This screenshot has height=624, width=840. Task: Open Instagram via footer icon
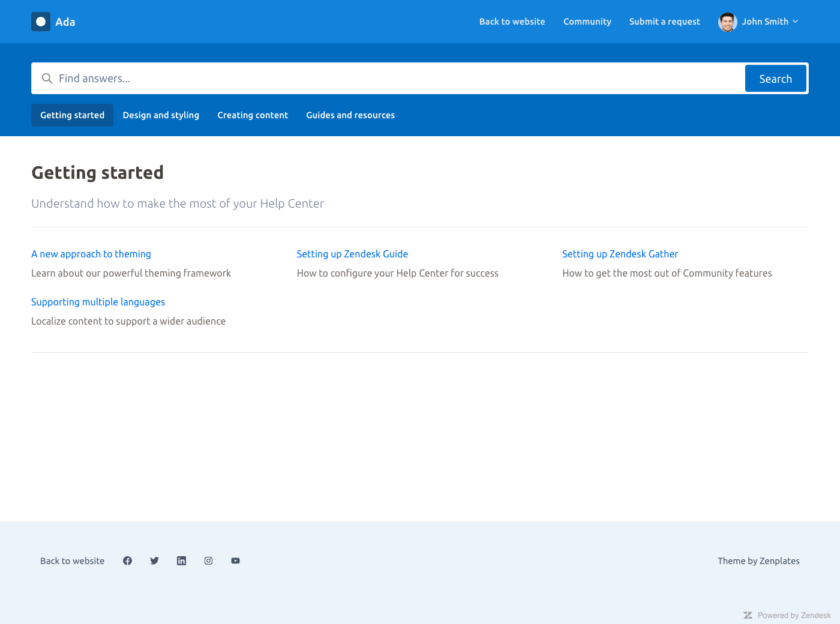[208, 560]
